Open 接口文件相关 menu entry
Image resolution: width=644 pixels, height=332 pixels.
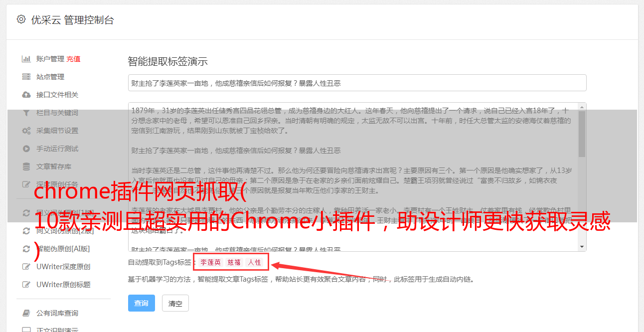(57, 95)
